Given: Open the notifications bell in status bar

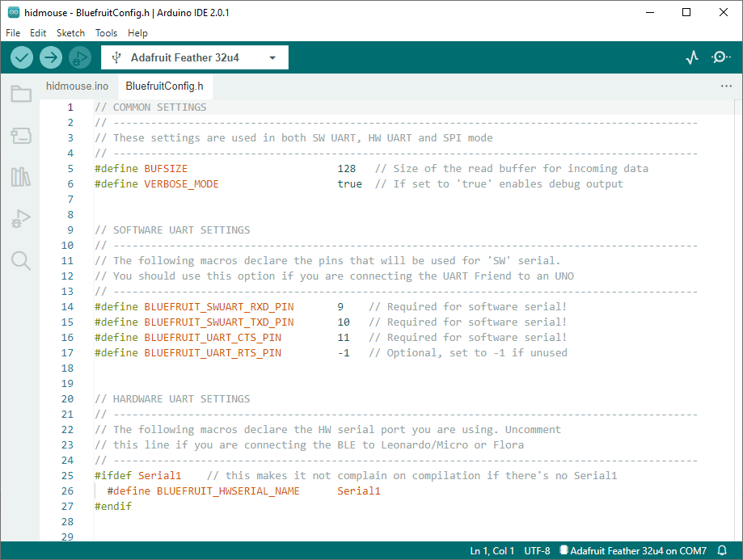Looking at the screenshot, I should click(722, 550).
